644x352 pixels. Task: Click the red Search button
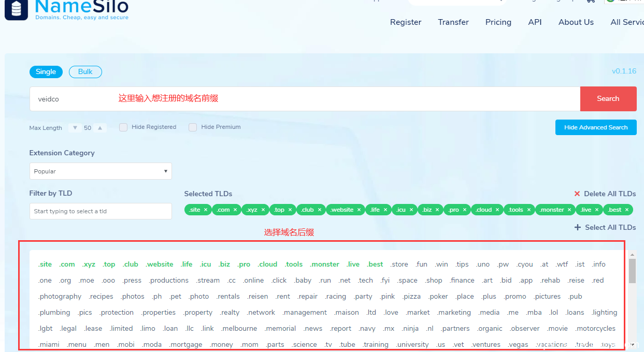coord(608,99)
